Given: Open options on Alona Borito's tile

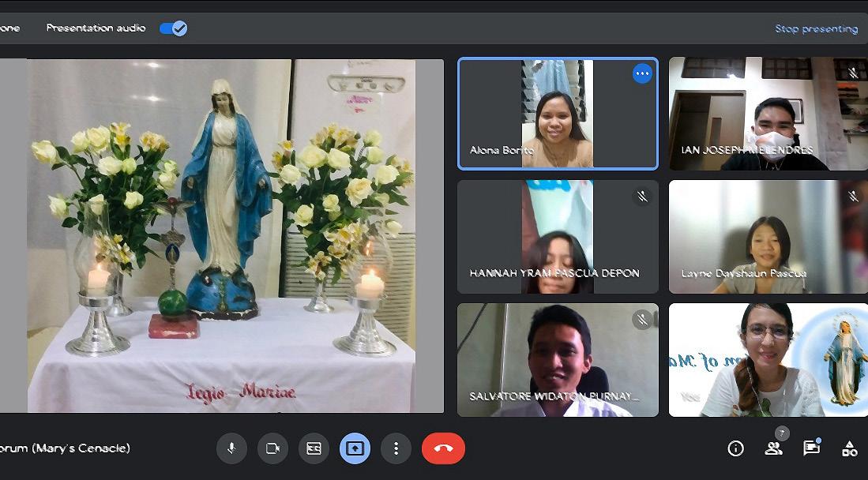Looking at the screenshot, I should pos(642,73).
